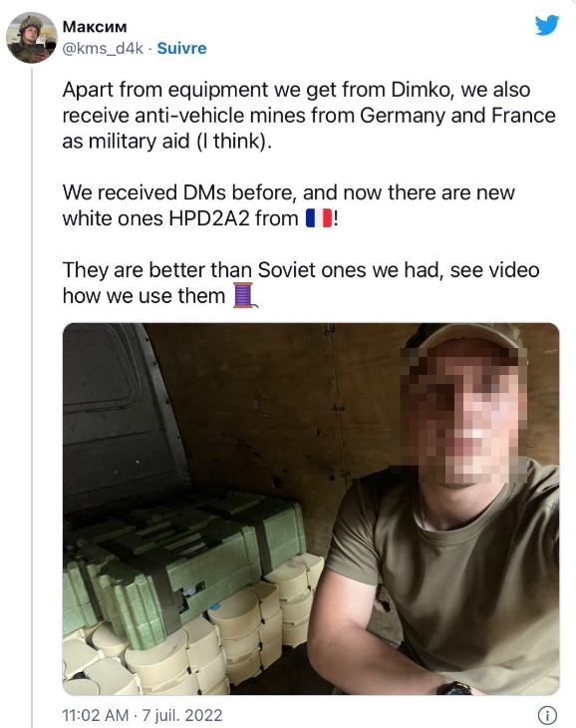Follow the account via Suivre
The width and height of the screenshot is (576, 728).
[181, 48]
